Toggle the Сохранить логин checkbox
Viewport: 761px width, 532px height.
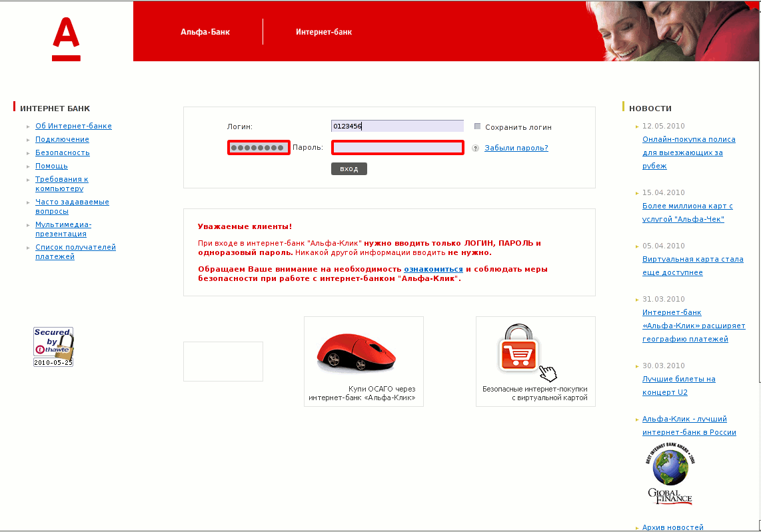click(x=477, y=126)
